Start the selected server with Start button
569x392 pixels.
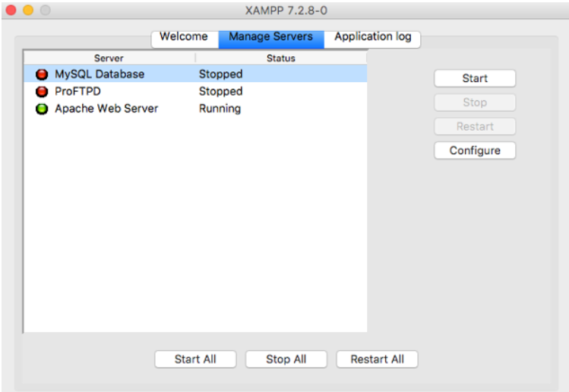coord(475,78)
